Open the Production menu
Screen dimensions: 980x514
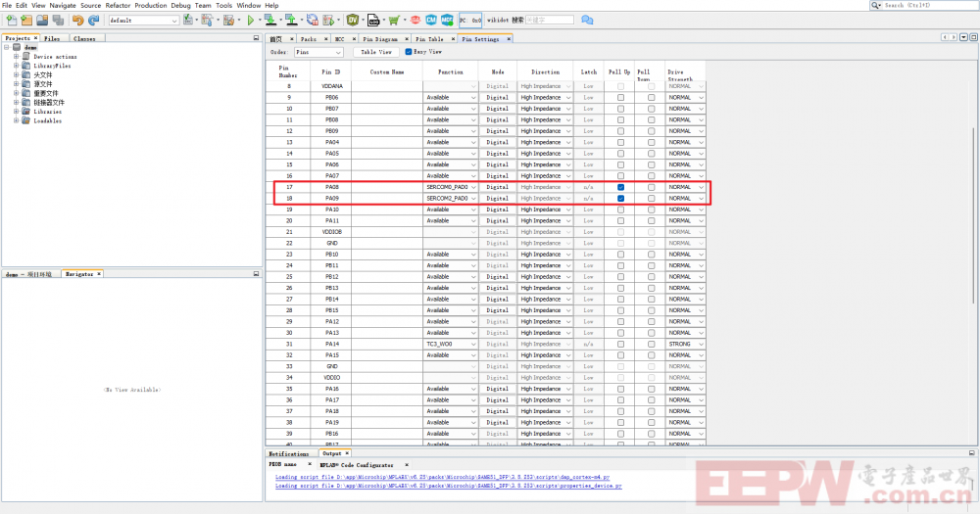click(x=151, y=5)
